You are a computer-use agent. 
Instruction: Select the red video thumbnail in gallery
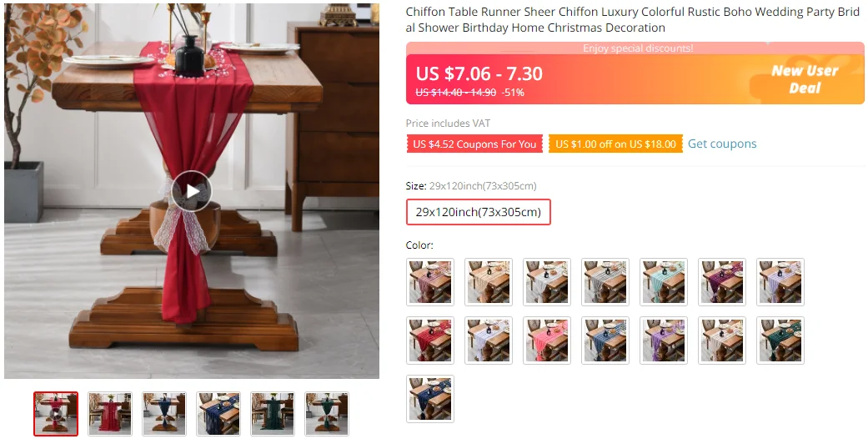tap(56, 414)
